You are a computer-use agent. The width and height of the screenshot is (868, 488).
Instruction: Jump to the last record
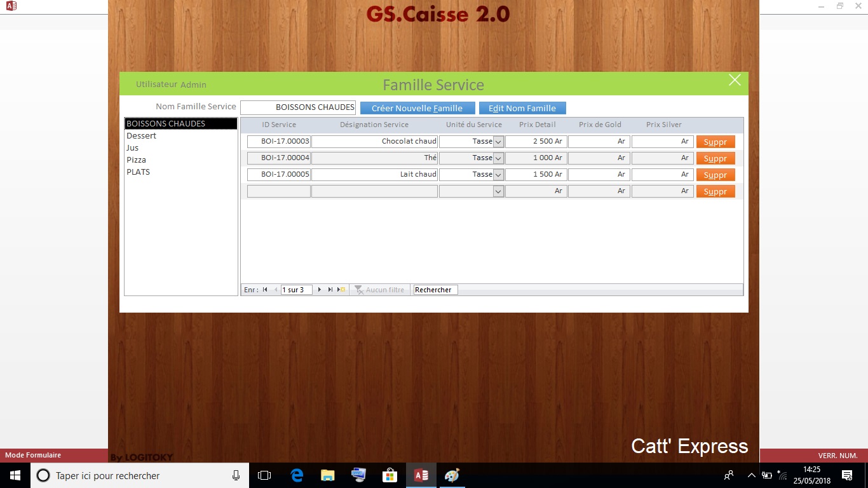click(x=330, y=290)
